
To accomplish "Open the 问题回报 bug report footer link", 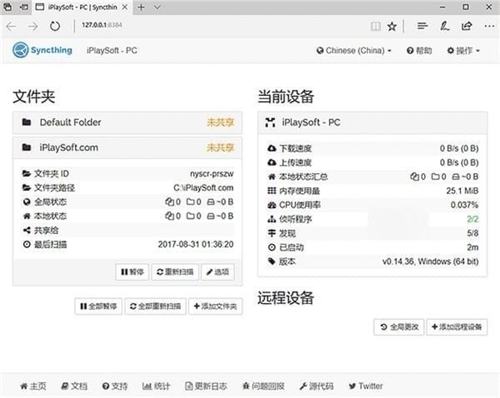I will [x=263, y=386].
